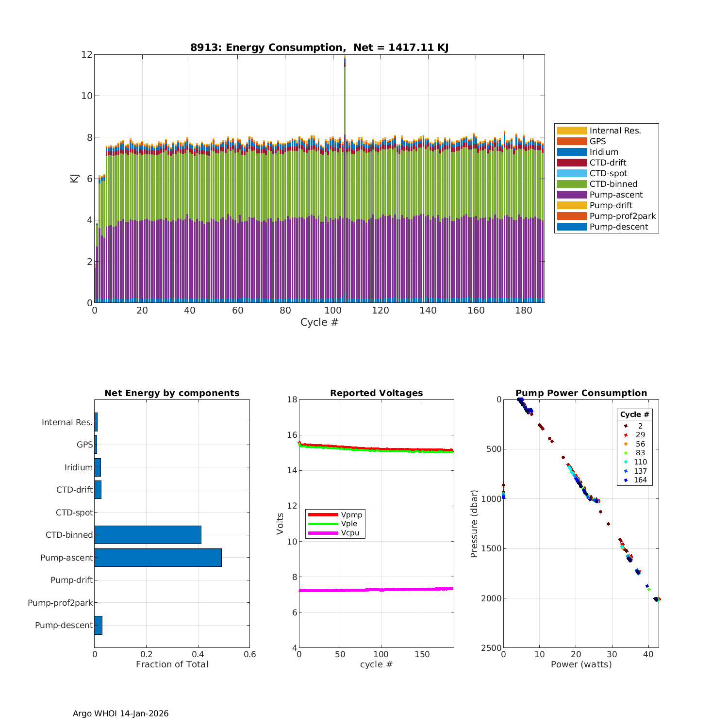This screenshot has width=728, height=728.
Task: Click the Power (watts) axis label
Action: pos(581,664)
